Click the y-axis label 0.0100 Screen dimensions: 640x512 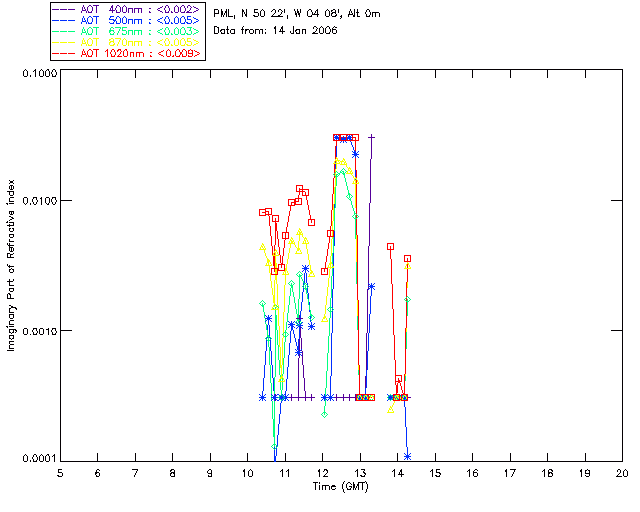(x=39, y=201)
